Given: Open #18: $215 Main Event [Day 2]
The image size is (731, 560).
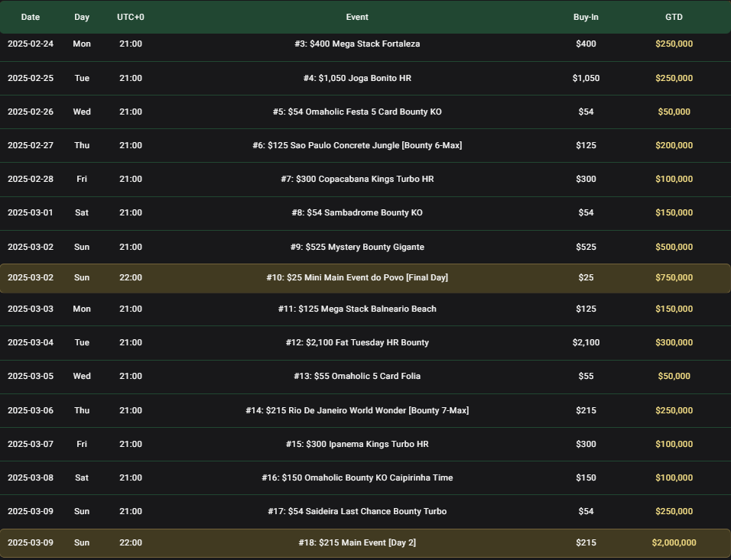Looking at the screenshot, I should 357,542.
